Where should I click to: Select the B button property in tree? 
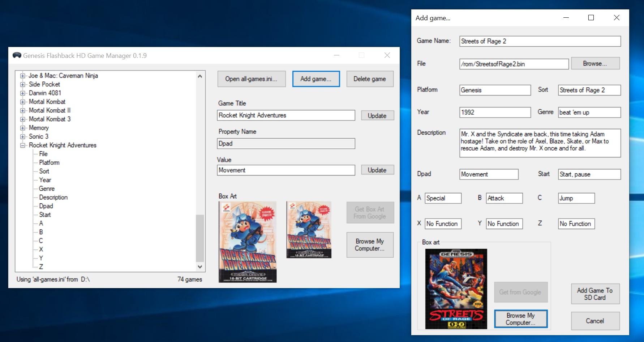click(x=41, y=232)
